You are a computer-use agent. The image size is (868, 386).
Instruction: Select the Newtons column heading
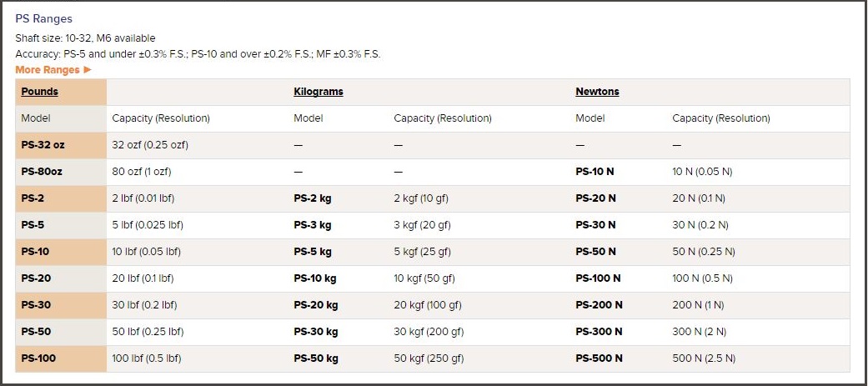click(597, 92)
